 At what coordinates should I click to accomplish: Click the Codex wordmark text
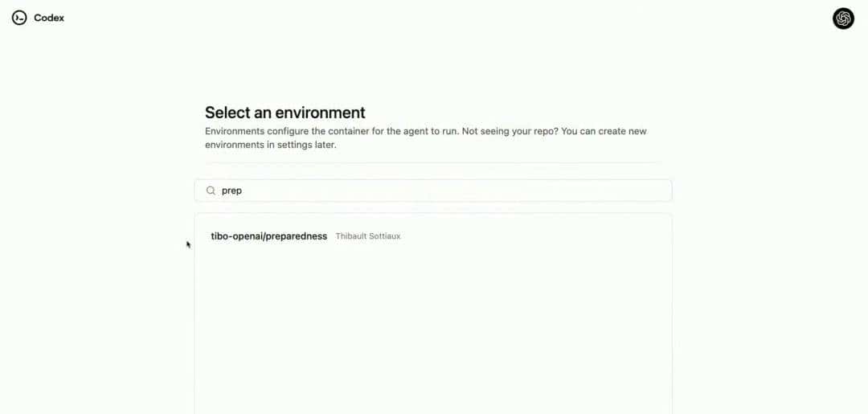[x=49, y=18]
